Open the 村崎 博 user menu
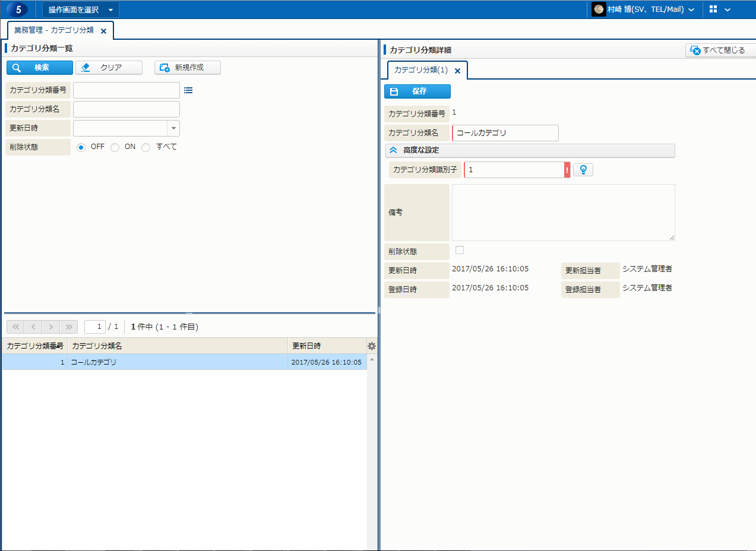The width and height of the screenshot is (756, 551). [x=644, y=9]
